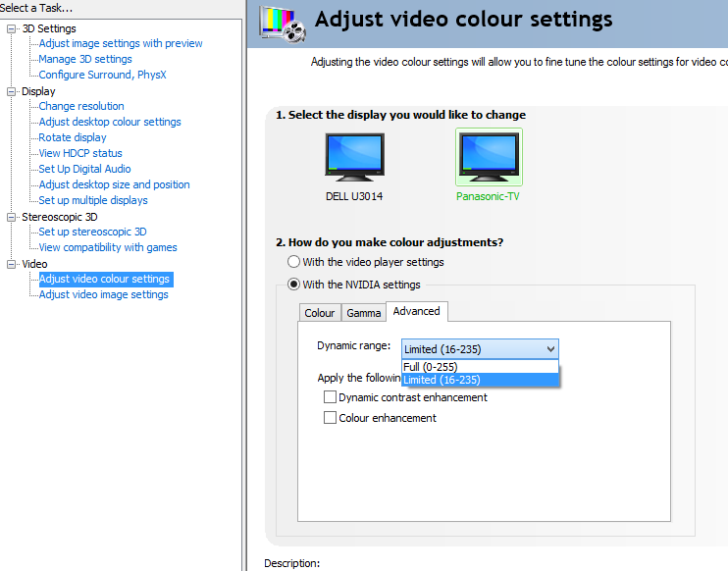Collapse the 3D Settings tree node

12,28
